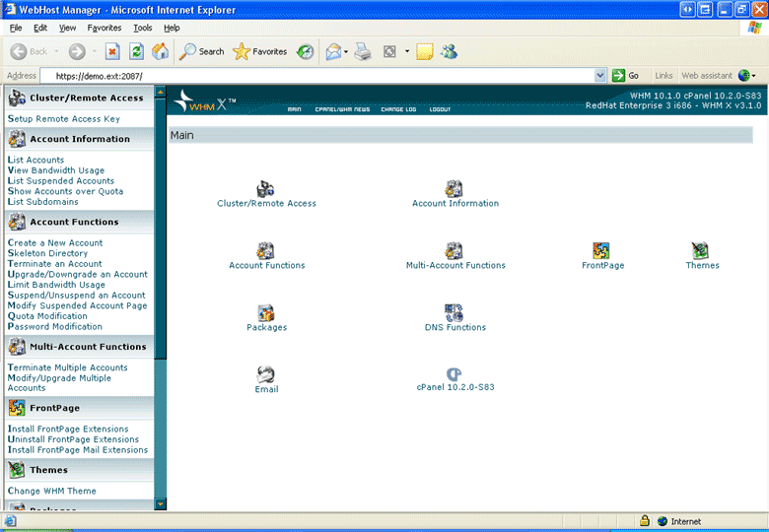Click the Setup Remote Access Key link
The width and height of the screenshot is (769, 532).
pyautogui.click(x=64, y=118)
